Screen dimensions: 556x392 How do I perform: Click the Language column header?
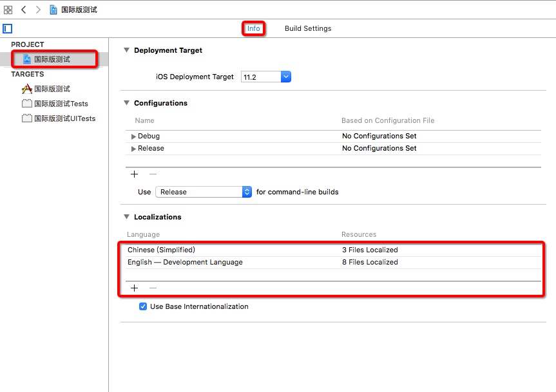click(x=143, y=234)
